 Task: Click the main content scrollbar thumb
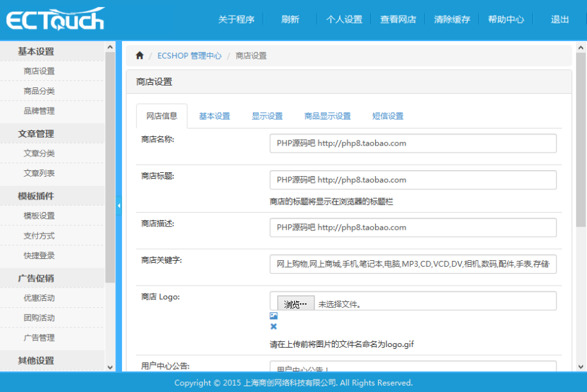(580, 140)
